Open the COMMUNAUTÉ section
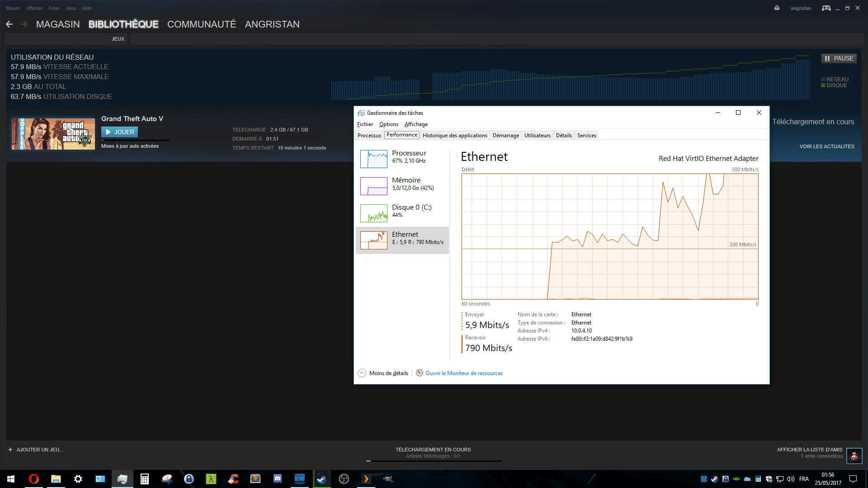 coord(202,24)
